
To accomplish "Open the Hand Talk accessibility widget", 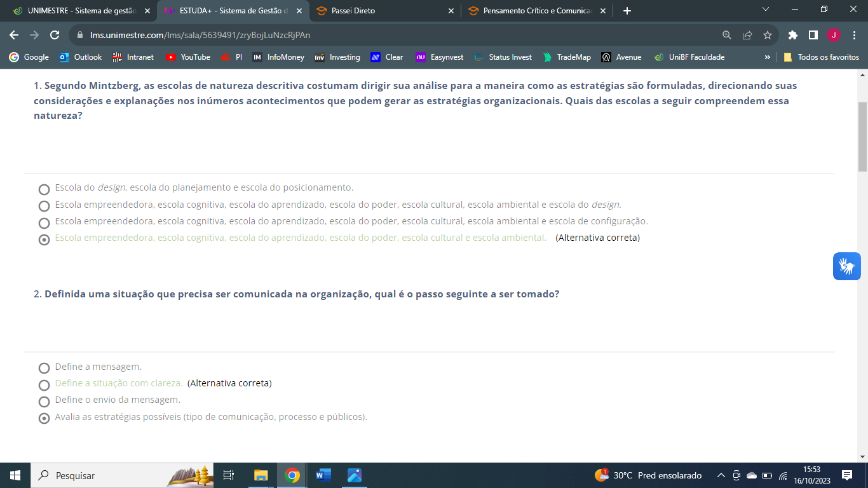I will (846, 266).
